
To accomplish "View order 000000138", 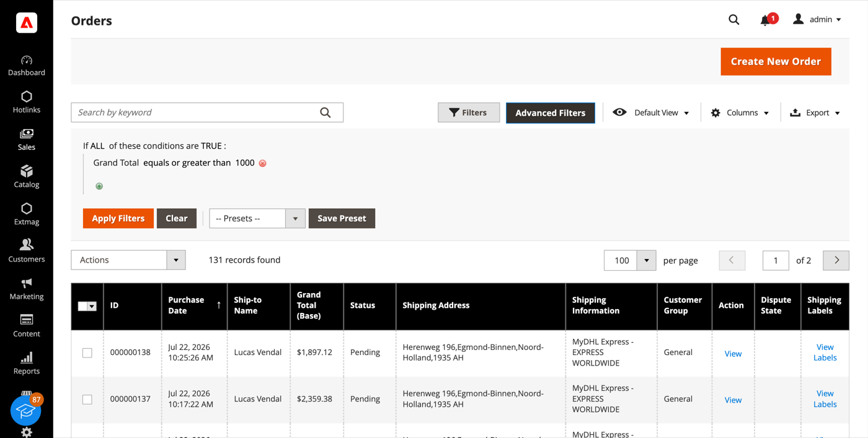I will 733,354.
